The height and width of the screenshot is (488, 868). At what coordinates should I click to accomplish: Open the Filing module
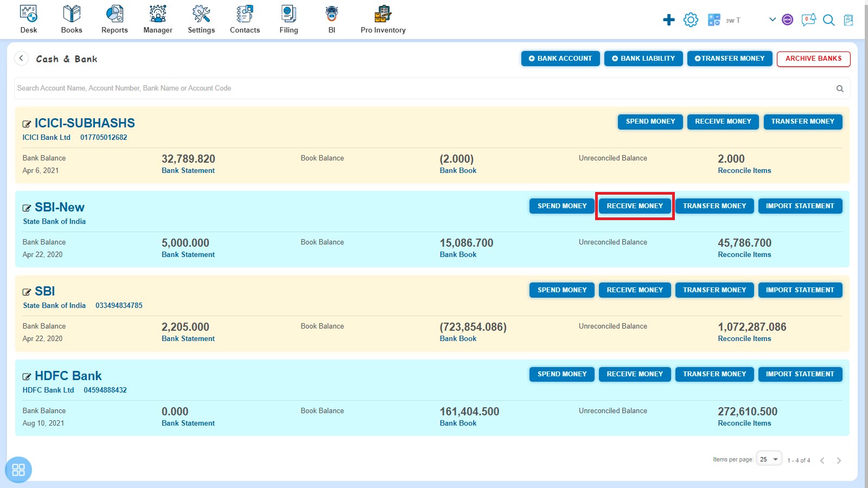[289, 19]
